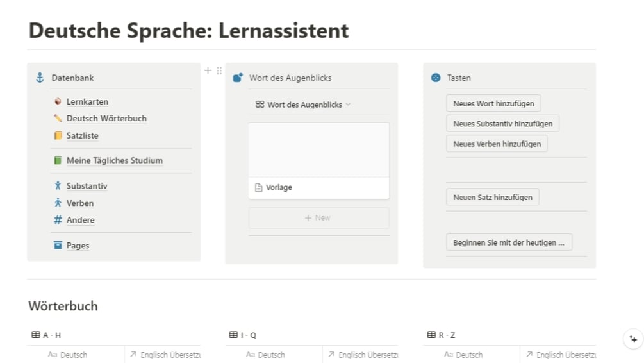Open the Wort des Augenblicks view dropdown
Screen dimensions: 644x363
point(304,104)
